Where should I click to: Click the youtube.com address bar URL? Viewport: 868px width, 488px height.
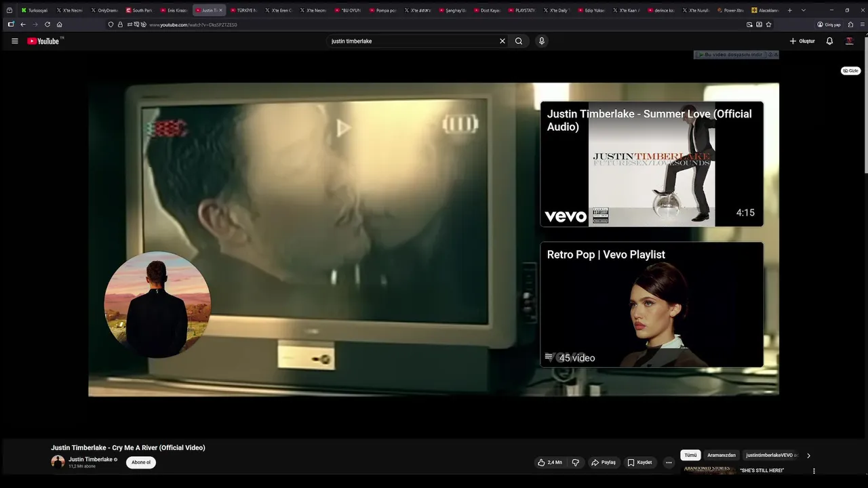(x=193, y=24)
